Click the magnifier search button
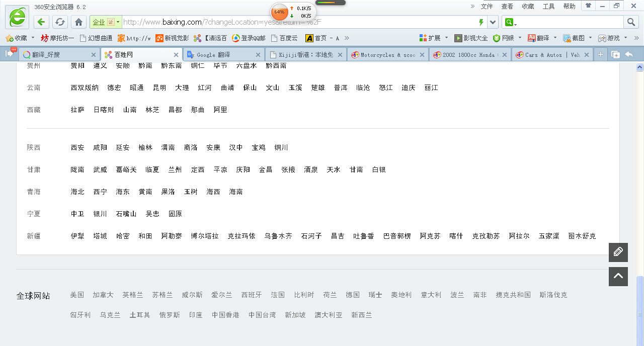The image size is (644, 346). [631, 22]
